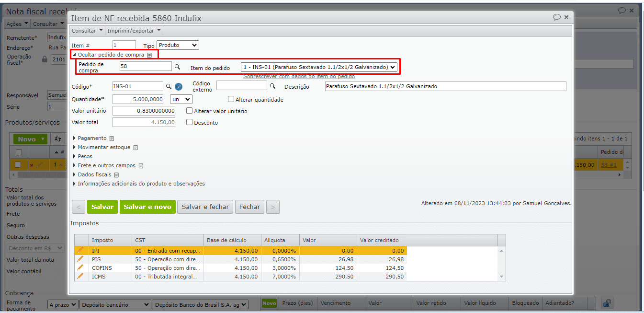Viewport: 644px width, 313px height.
Task: Expand Movimentar estoque section
Action: tap(101, 148)
